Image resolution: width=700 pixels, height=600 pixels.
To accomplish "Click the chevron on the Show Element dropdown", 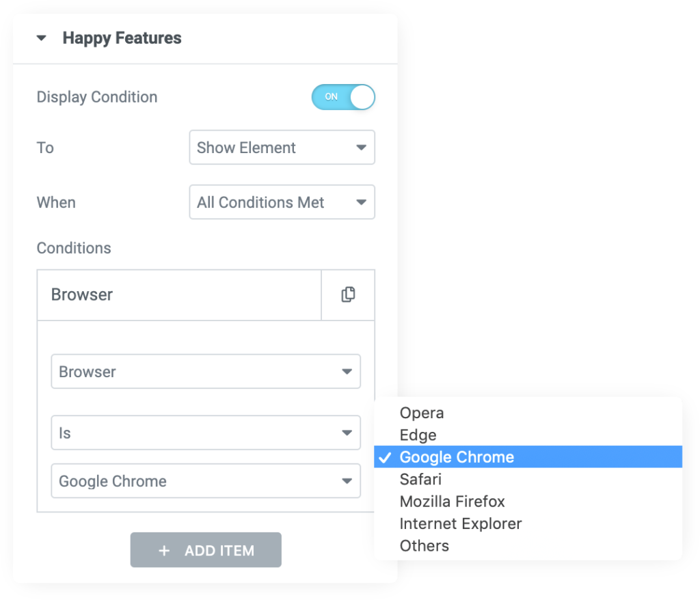I will 362,147.
